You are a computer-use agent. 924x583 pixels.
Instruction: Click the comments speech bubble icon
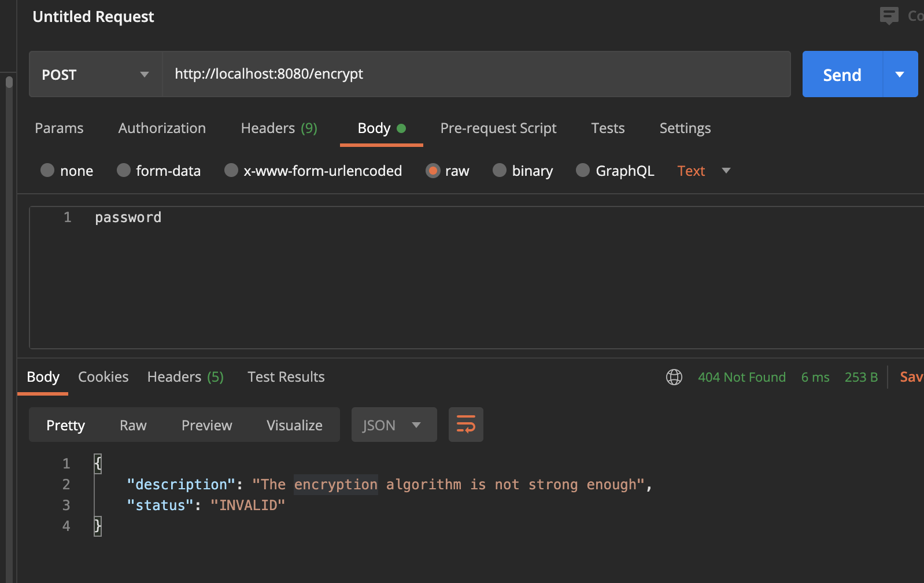point(889,16)
